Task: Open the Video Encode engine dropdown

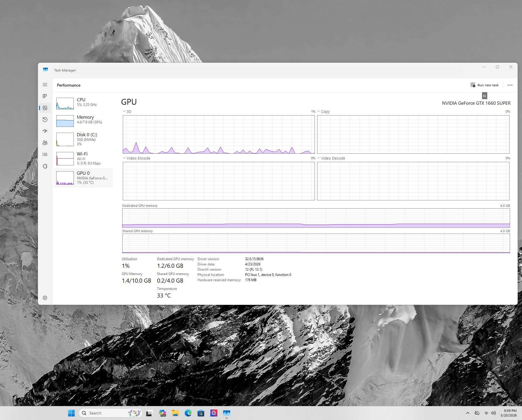Action: (x=137, y=158)
